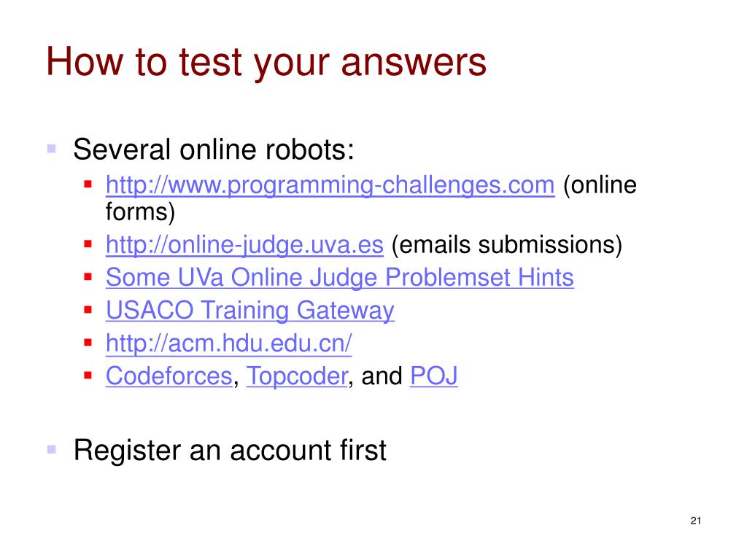The width and height of the screenshot is (747, 560).
Task: Open the USACO Training Gateway link
Action: click(250, 311)
